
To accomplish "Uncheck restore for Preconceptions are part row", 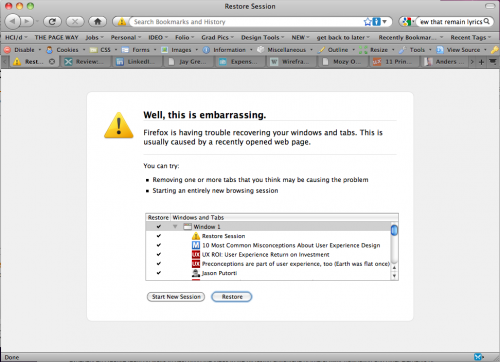I will tap(159, 264).
